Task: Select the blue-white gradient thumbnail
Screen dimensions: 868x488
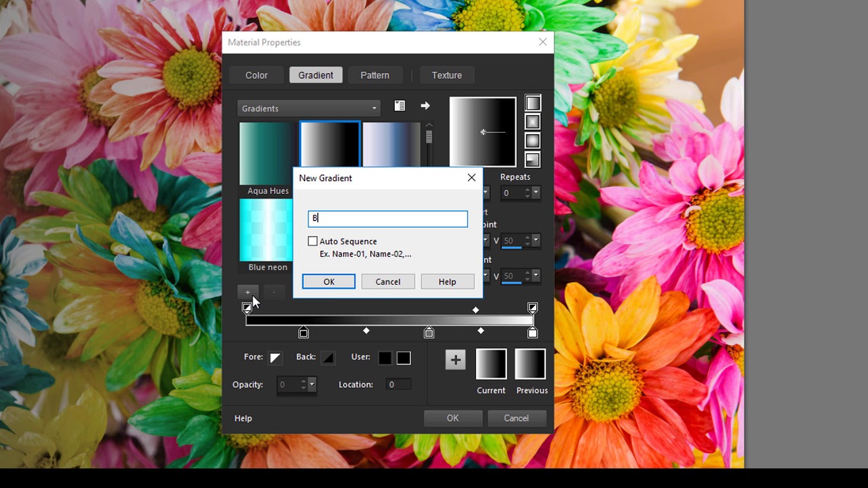Action: [x=391, y=144]
